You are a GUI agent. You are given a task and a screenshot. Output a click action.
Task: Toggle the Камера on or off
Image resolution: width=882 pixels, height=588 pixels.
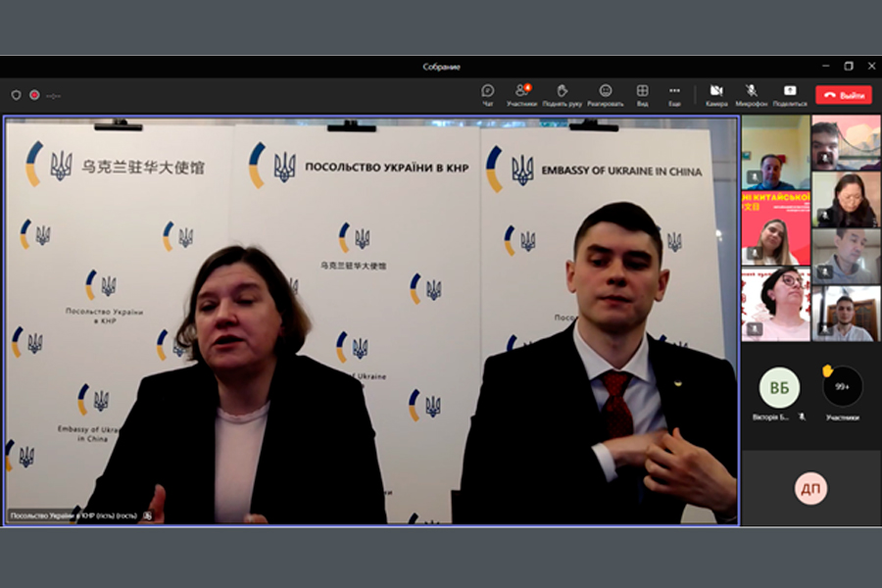(x=716, y=95)
